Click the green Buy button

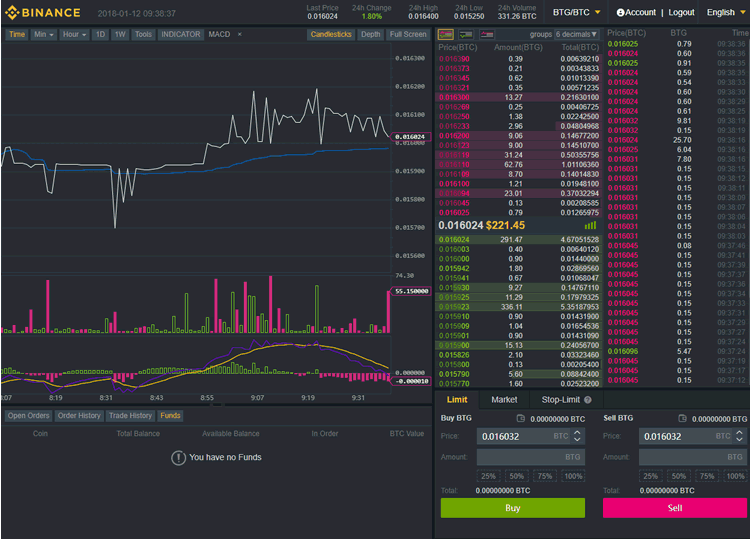coord(513,508)
